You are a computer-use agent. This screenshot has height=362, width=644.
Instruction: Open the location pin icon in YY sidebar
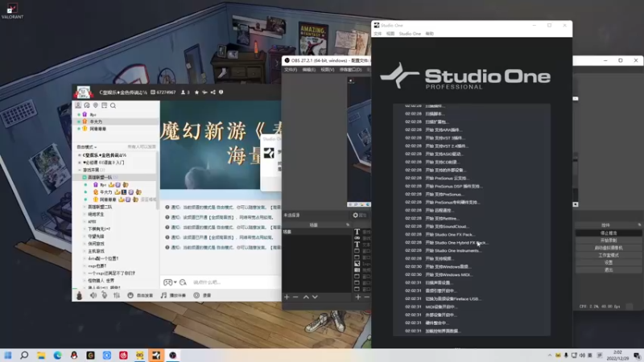96,105
